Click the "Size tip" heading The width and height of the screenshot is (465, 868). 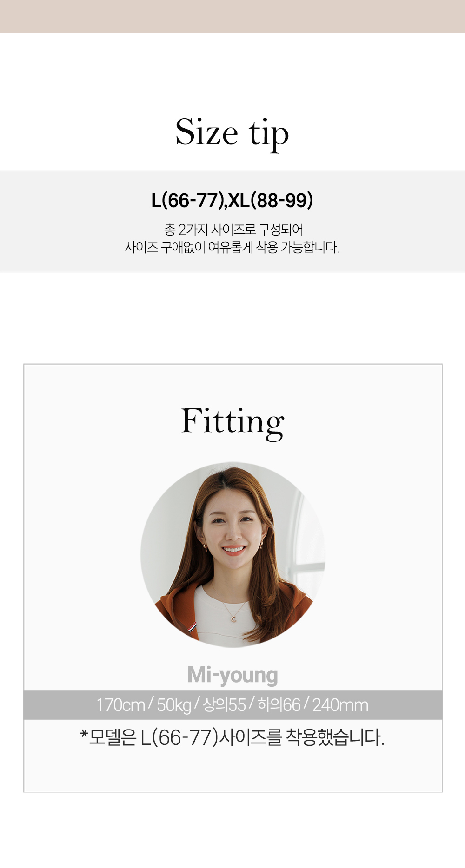232,133
